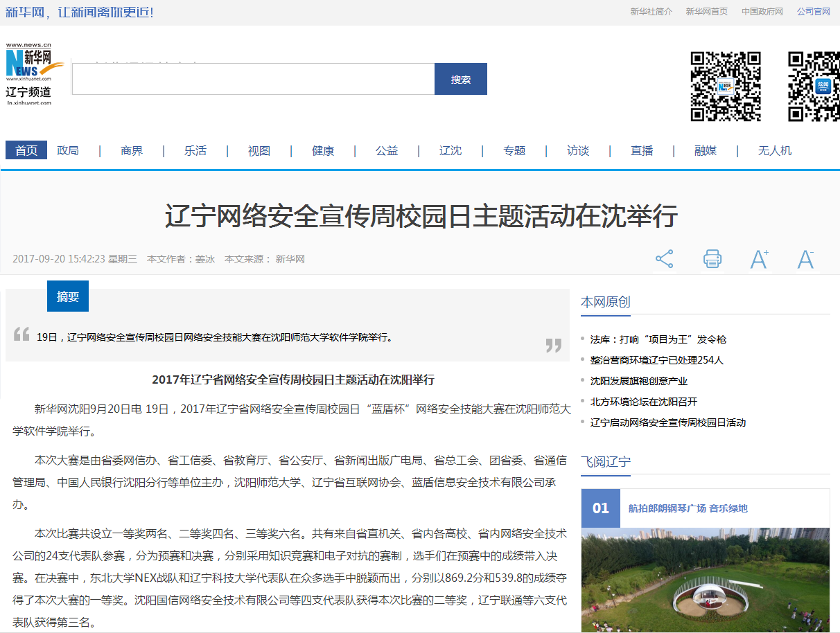The image size is (840, 633).
Task: Decrease font size with the A- icon
Action: click(x=805, y=259)
